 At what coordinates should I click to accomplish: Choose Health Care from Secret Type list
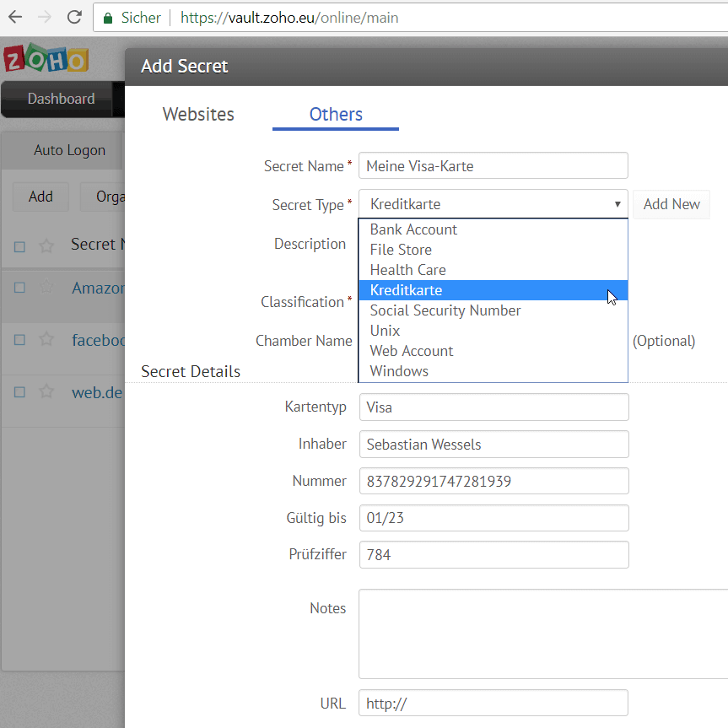tap(493, 270)
